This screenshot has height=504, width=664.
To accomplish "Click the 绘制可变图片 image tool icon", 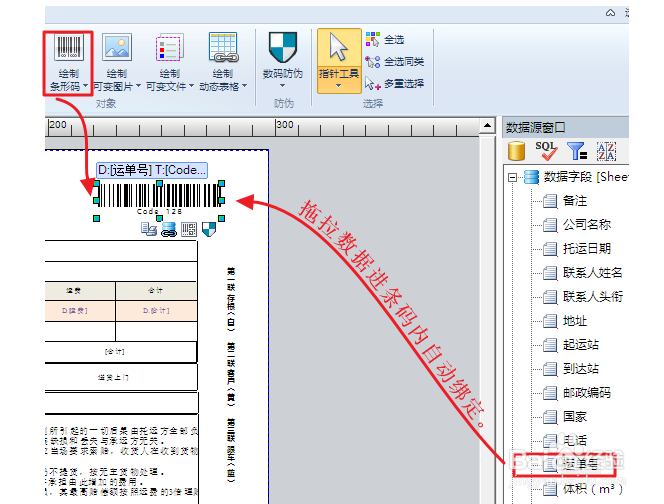I will 117,47.
